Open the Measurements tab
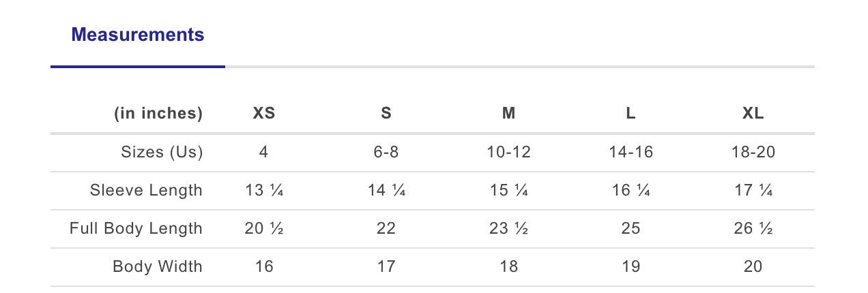This screenshot has width=868, height=293. [138, 35]
